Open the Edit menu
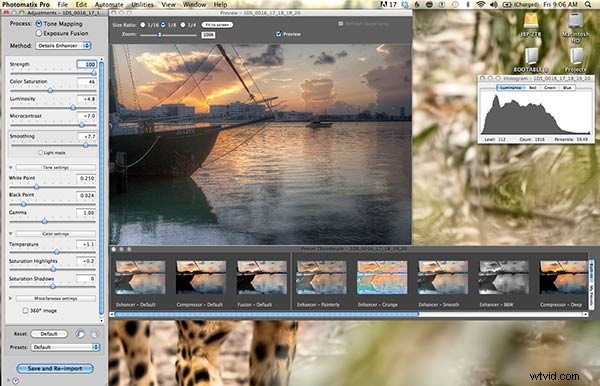The image size is (600, 386). pyautogui.click(x=81, y=4)
